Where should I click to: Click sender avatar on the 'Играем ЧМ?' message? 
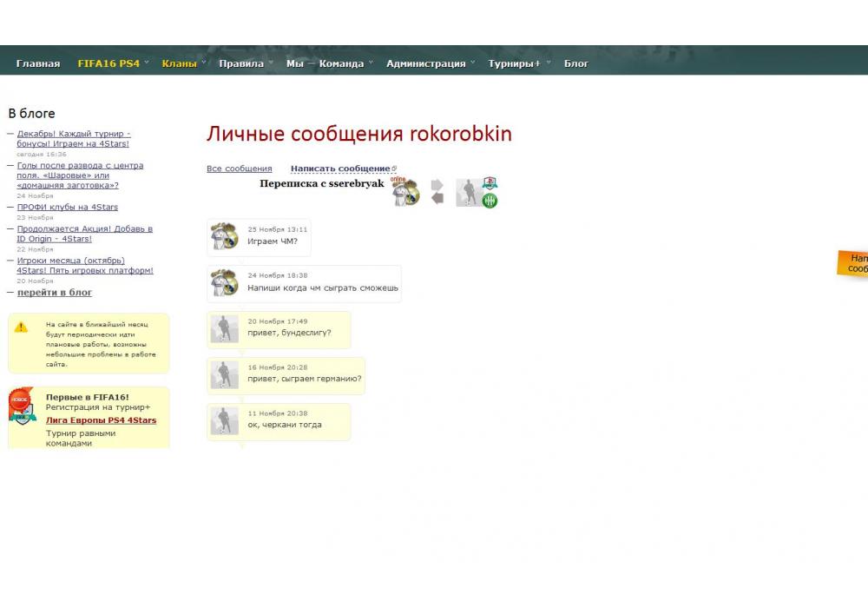point(224,236)
